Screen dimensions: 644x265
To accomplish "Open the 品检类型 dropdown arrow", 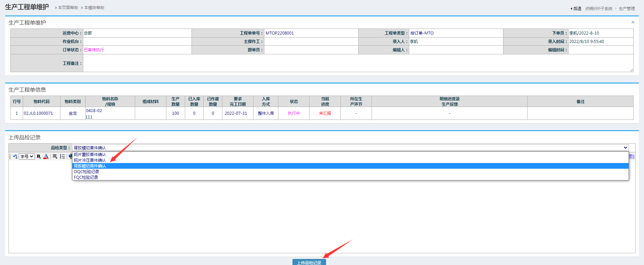I will click(x=625, y=148).
